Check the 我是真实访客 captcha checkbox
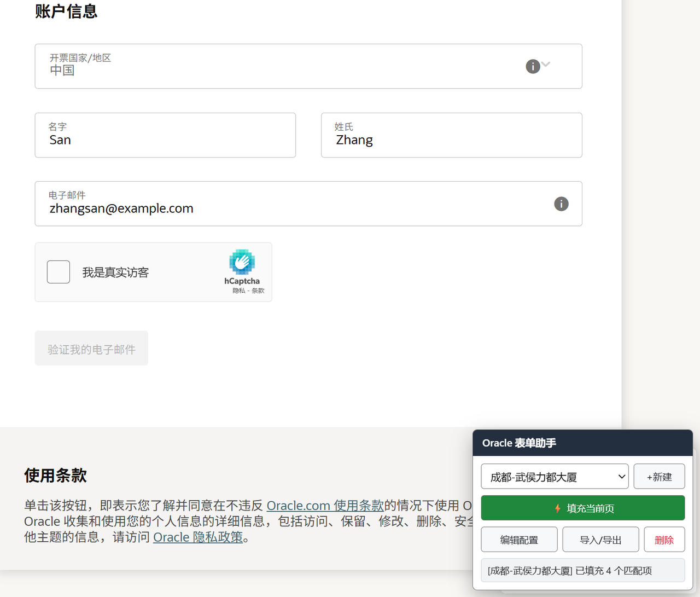Image resolution: width=700 pixels, height=597 pixels. coord(59,272)
